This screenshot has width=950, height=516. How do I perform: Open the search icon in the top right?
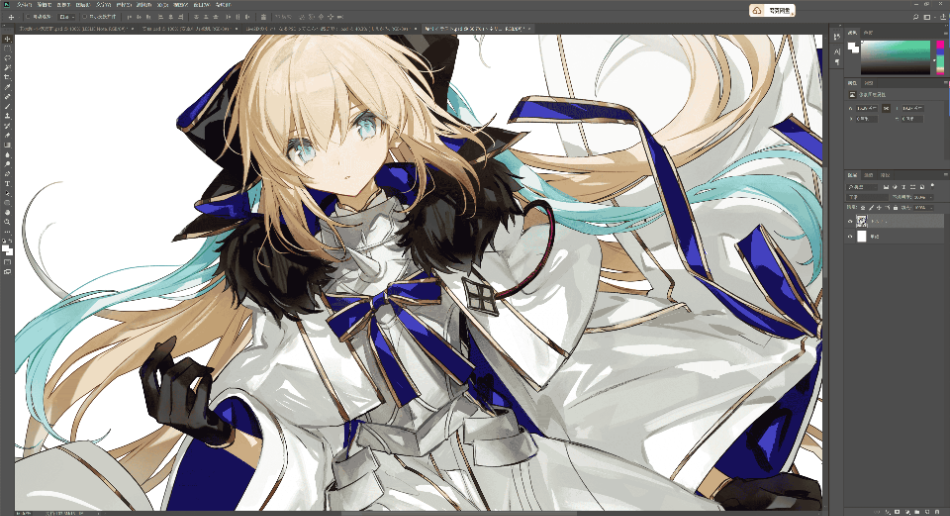(x=915, y=17)
